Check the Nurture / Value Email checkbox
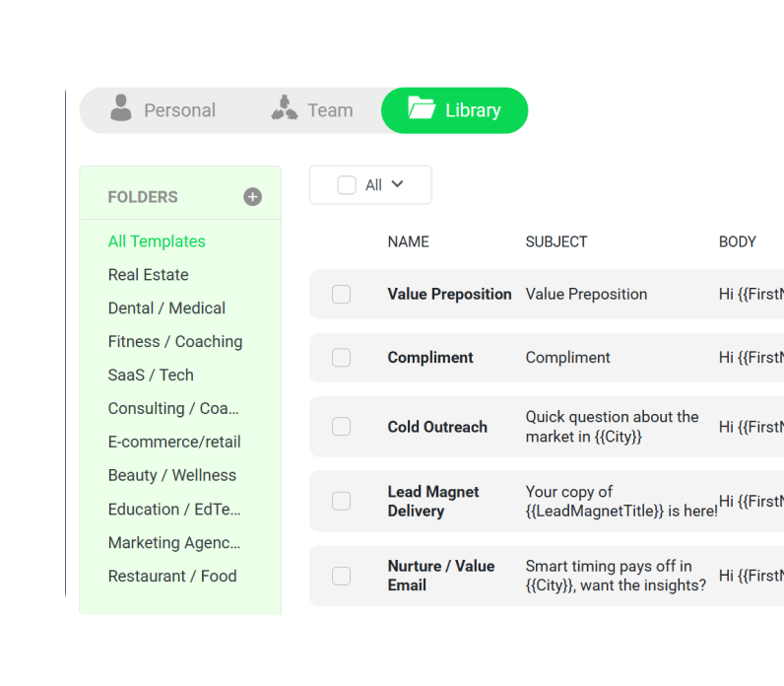Viewport: 784px width, 686px height. click(341, 576)
